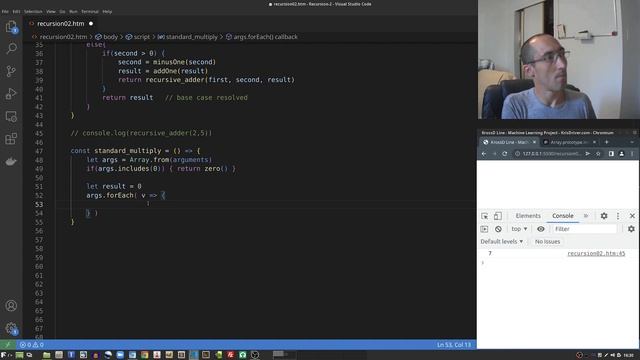Show more DevTools tabs

[586, 216]
